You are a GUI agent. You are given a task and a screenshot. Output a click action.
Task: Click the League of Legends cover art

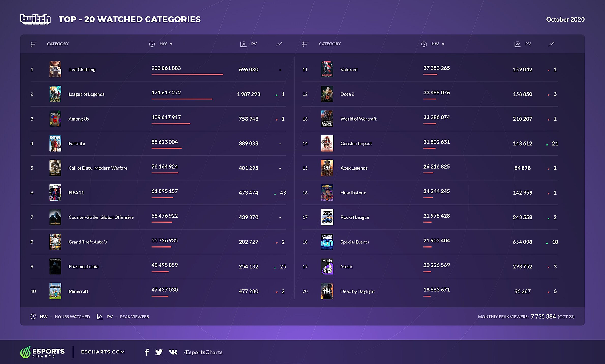[55, 94]
